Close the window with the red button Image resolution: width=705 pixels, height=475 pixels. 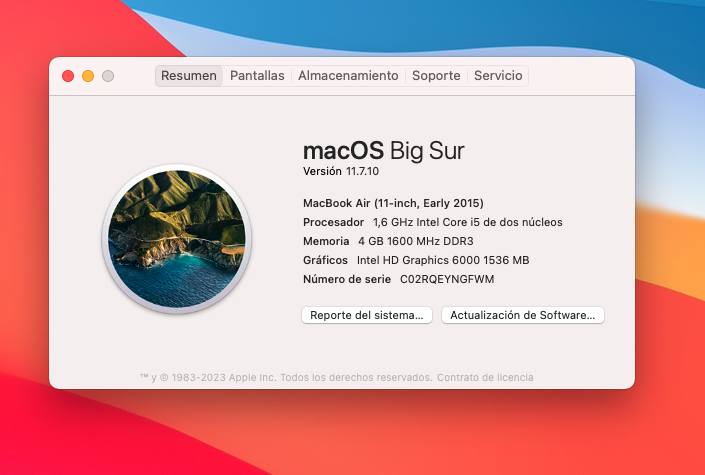(x=68, y=76)
